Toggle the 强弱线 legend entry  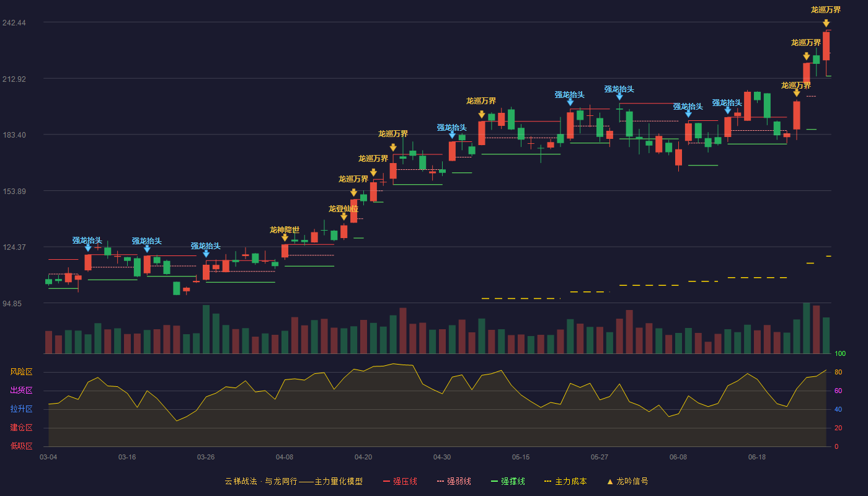(x=454, y=481)
